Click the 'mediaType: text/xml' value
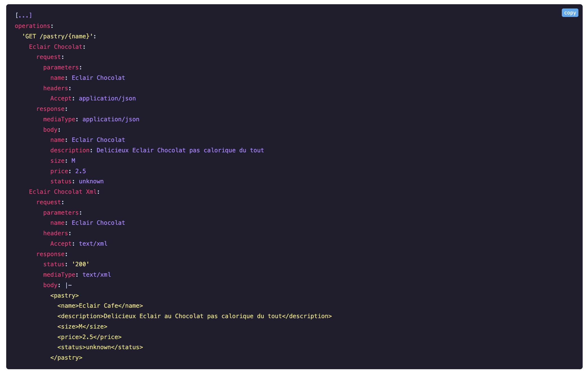The image size is (588, 374). pos(97,275)
